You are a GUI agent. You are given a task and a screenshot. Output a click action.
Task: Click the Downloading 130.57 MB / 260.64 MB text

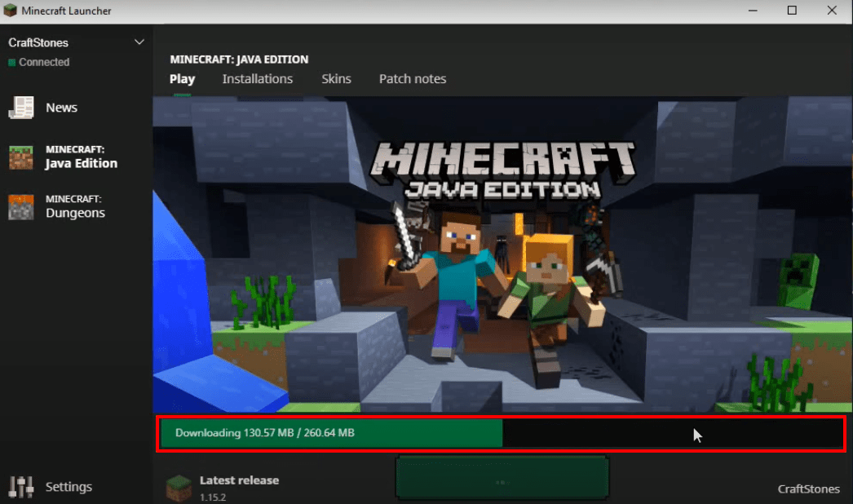point(265,433)
